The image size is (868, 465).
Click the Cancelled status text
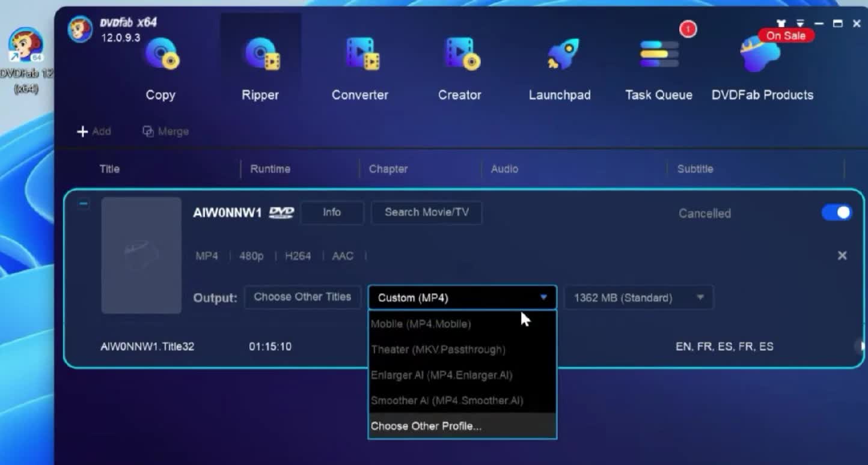[704, 213]
